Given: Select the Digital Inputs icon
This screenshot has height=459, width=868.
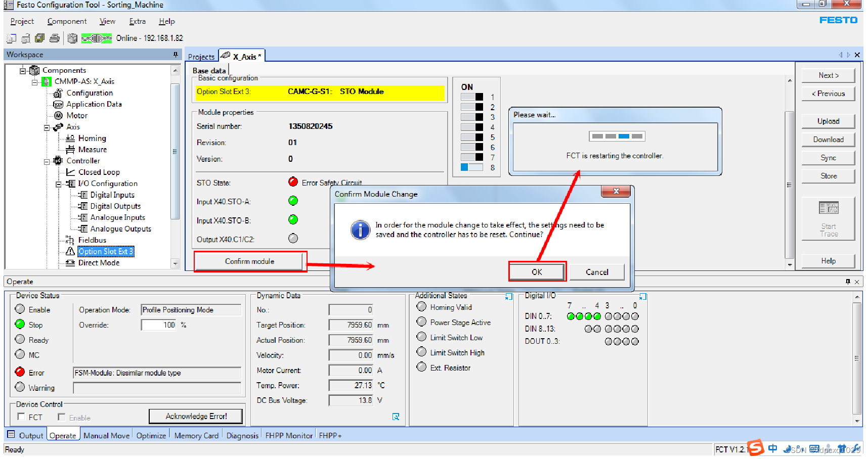Looking at the screenshot, I should [83, 195].
